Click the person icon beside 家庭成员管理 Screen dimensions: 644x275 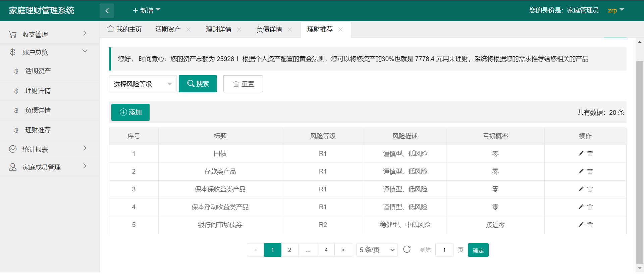coord(13,167)
